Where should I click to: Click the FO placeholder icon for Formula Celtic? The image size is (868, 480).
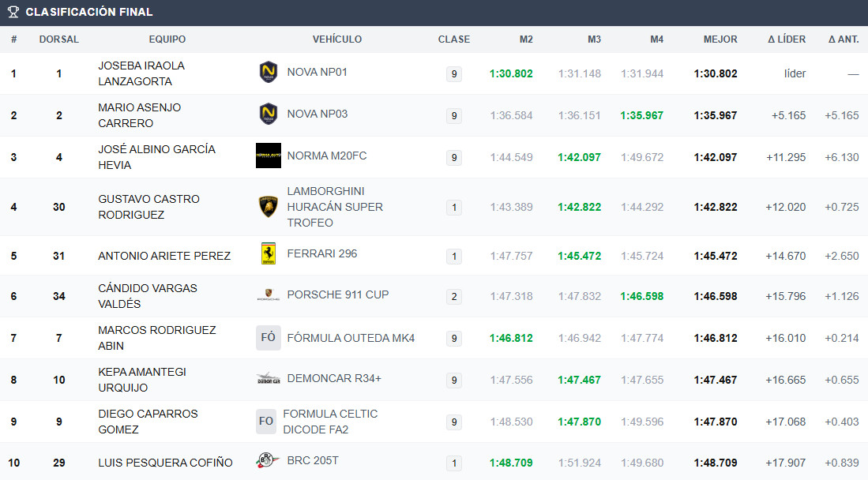[266, 422]
